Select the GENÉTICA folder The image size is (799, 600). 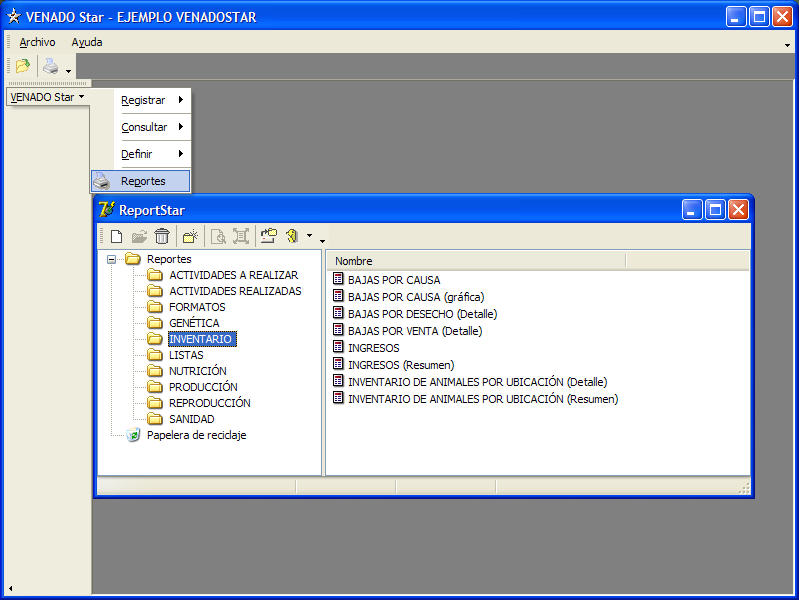click(194, 323)
